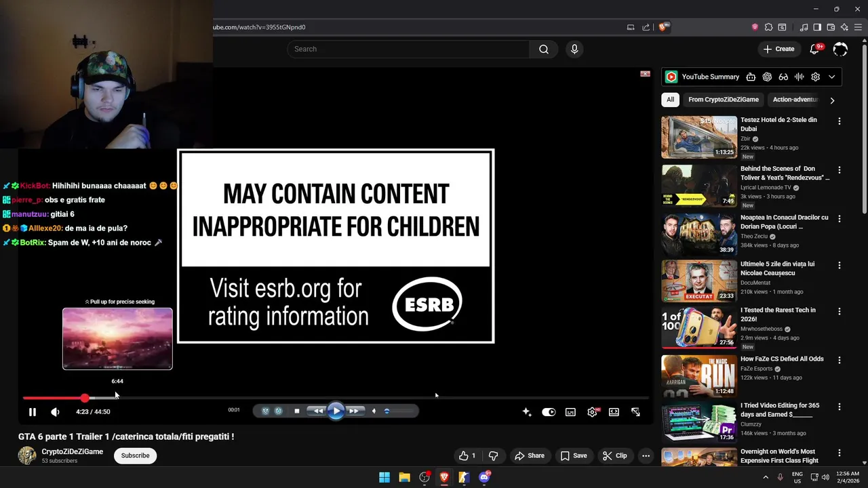Toggle subtitles captions button

click(570, 411)
